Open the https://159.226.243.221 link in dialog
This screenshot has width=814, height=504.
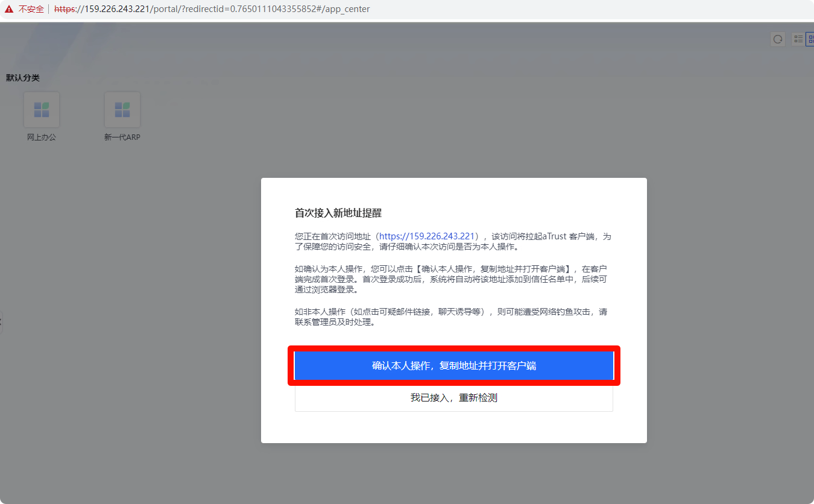coord(428,236)
